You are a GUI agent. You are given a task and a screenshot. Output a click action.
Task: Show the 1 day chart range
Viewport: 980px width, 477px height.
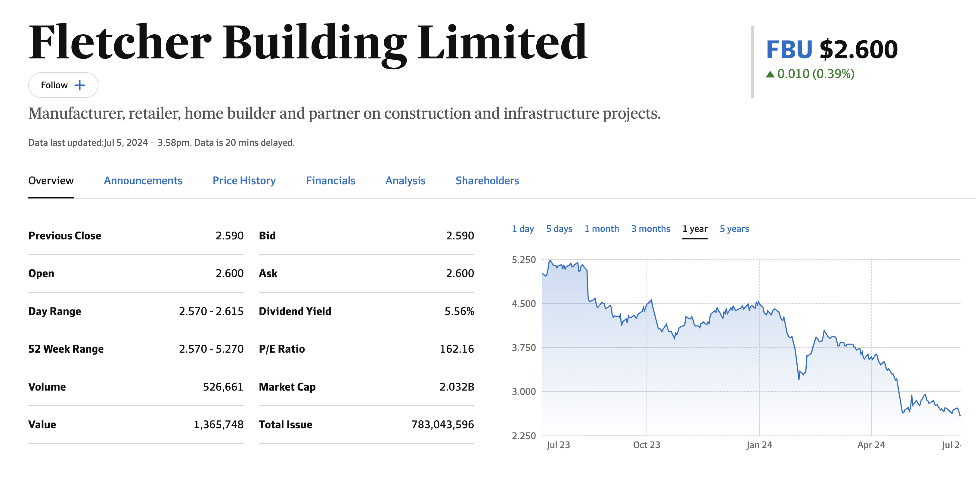coord(523,229)
